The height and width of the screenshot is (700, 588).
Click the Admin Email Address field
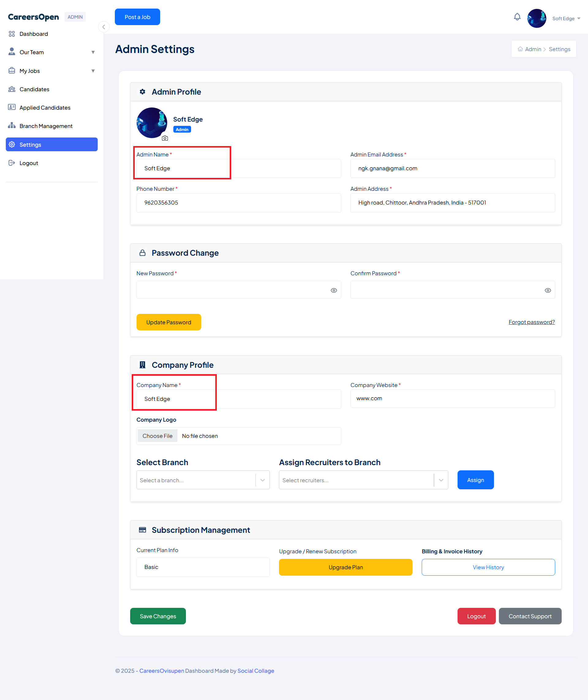(452, 169)
